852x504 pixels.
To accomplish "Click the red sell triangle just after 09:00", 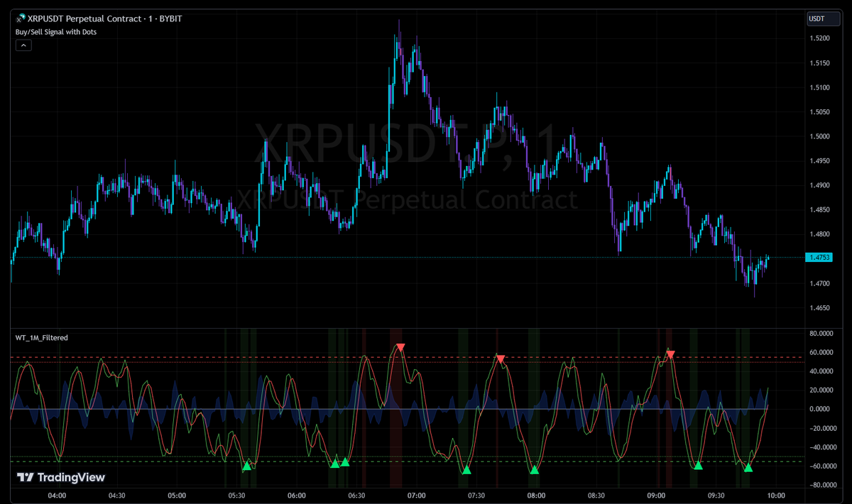I will coord(670,354).
